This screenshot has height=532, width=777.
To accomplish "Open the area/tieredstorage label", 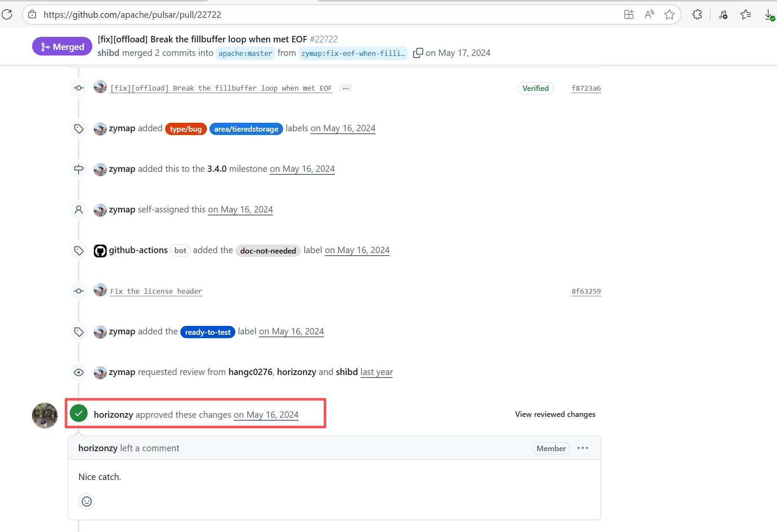I will tap(246, 129).
